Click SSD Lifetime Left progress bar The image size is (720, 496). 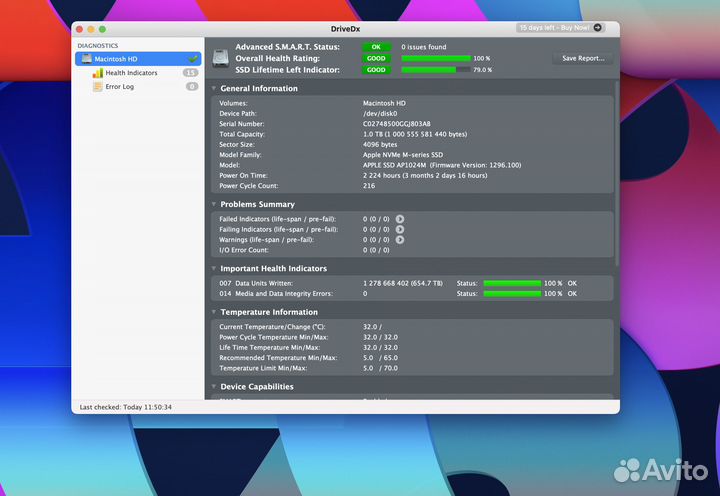[x=436, y=70]
